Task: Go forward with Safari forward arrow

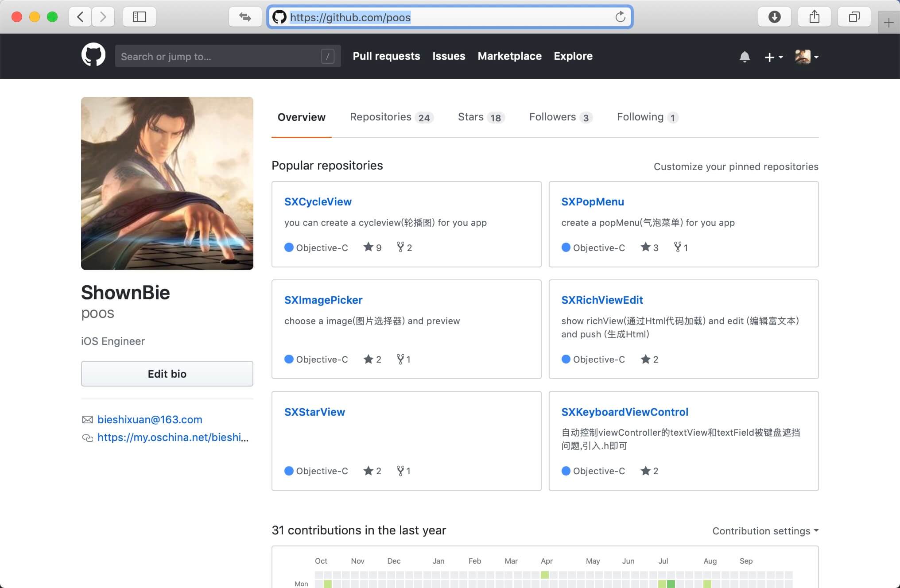Action: 103,17
